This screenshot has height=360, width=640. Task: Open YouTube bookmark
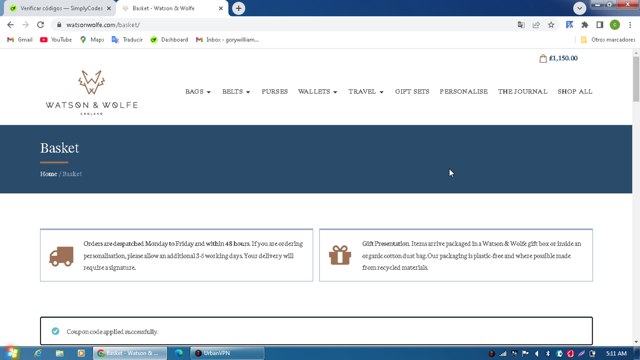[x=56, y=40]
